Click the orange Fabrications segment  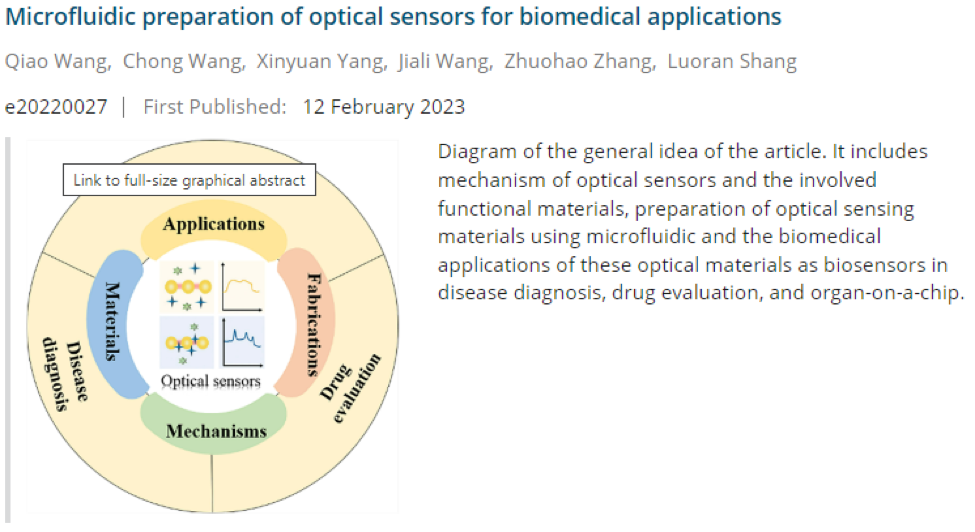tap(312, 322)
